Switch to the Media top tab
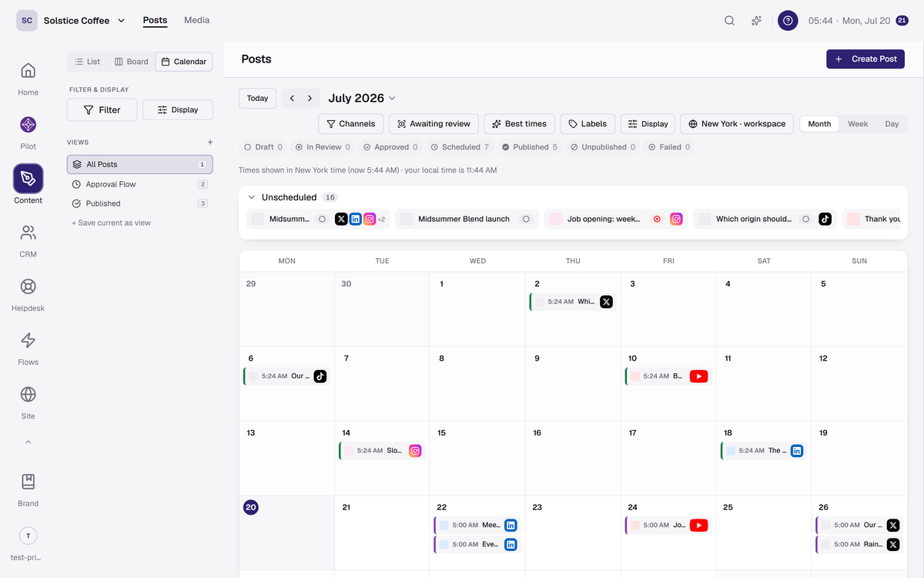Image resolution: width=924 pixels, height=578 pixels. pos(196,20)
